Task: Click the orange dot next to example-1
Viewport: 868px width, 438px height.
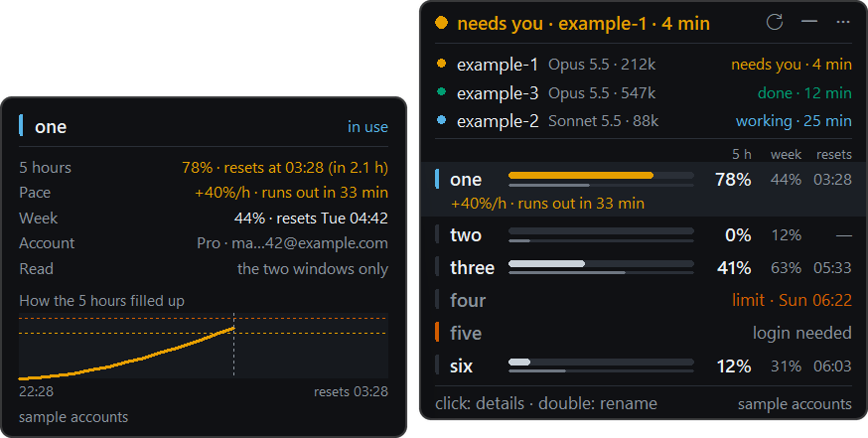Action: [441, 64]
